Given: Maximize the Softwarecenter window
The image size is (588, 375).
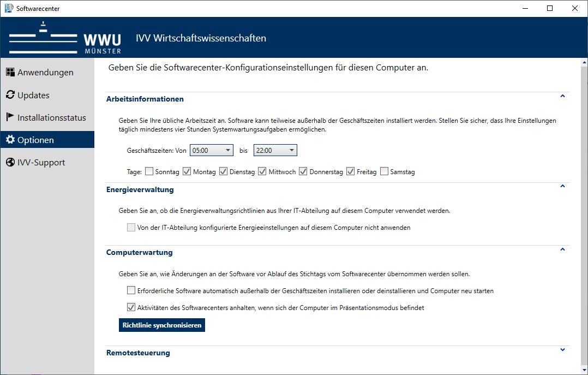Looking at the screenshot, I should coord(550,8).
